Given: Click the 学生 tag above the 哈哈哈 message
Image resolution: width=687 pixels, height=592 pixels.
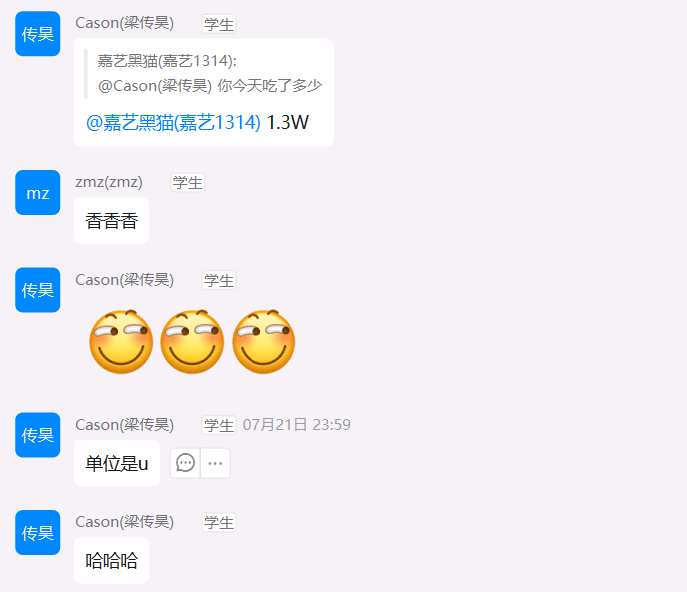Looking at the screenshot, I should coord(219,522).
